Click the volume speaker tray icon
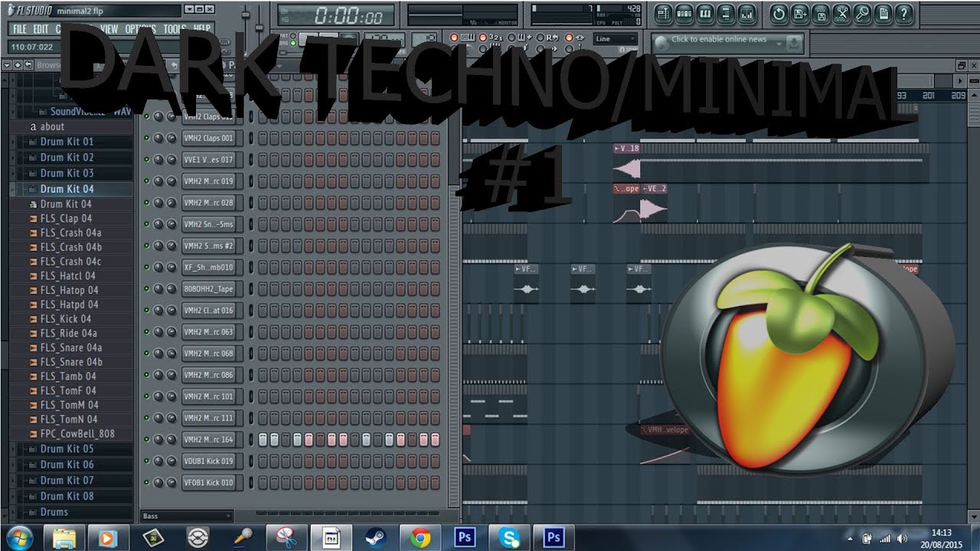 902,538
